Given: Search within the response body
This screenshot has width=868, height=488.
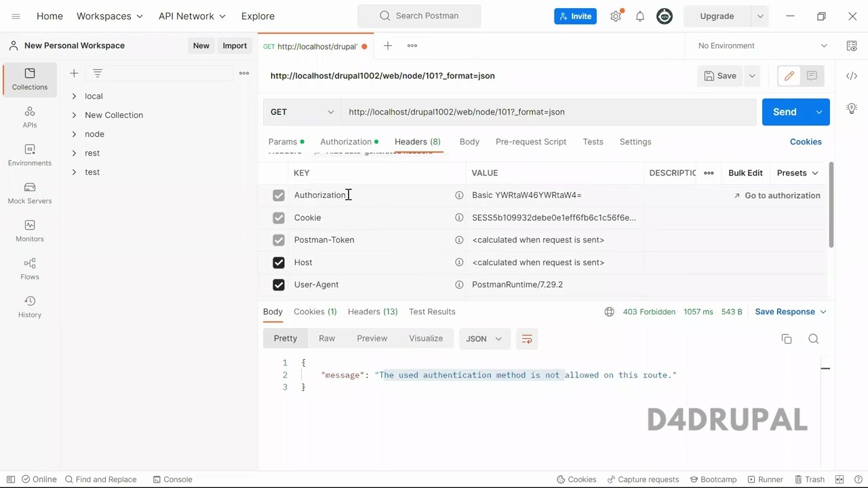Looking at the screenshot, I should (814, 339).
